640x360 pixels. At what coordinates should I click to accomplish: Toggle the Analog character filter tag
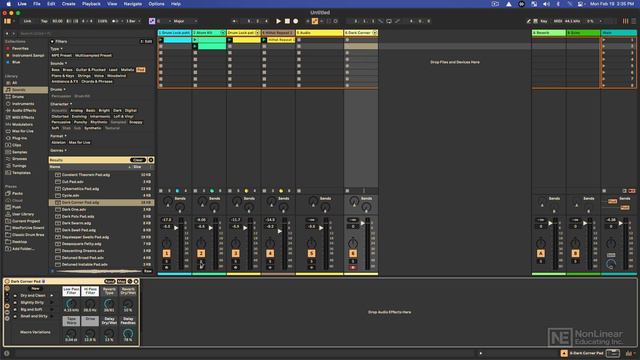(76, 111)
